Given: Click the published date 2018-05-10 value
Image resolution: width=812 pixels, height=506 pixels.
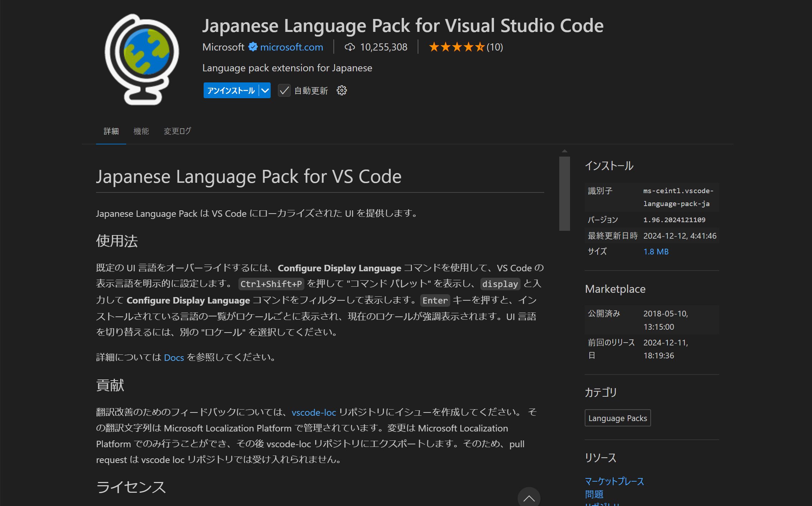Looking at the screenshot, I should pyautogui.click(x=666, y=320).
